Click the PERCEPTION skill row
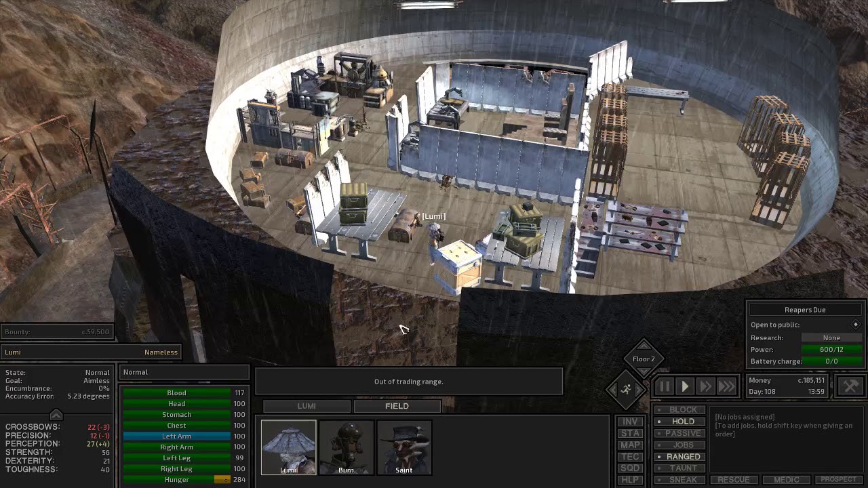868x488 pixels. pyautogui.click(x=58, y=444)
